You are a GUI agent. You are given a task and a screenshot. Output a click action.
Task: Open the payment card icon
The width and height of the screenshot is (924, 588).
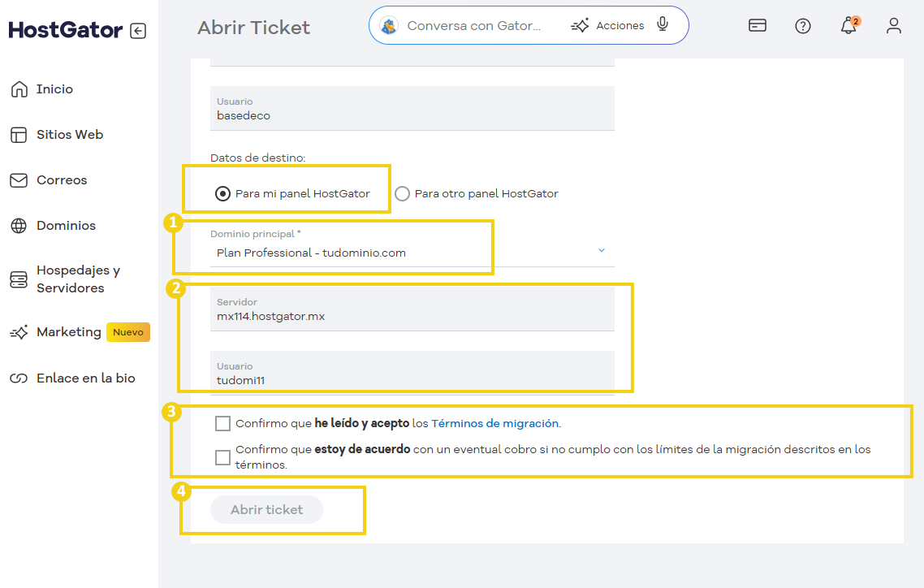tap(758, 26)
